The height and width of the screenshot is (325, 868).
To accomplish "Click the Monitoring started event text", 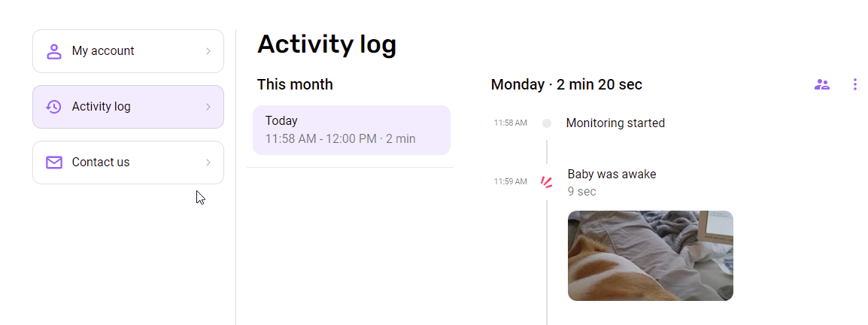I will pos(615,123).
